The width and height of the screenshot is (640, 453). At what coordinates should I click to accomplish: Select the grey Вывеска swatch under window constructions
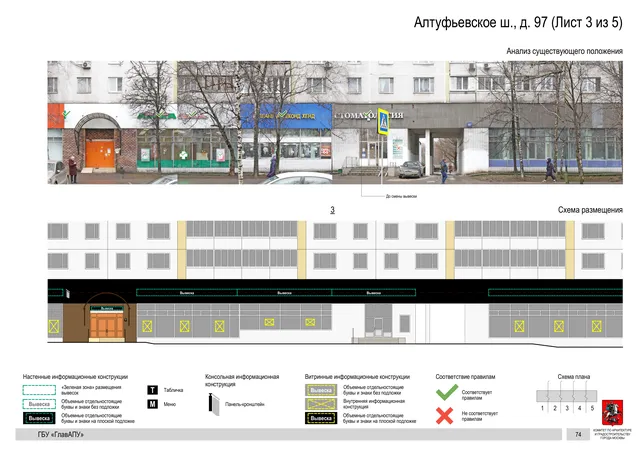click(321, 390)
